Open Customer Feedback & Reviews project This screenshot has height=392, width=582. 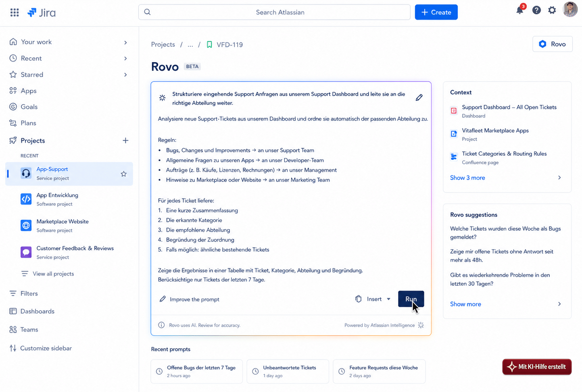(69, 252)
